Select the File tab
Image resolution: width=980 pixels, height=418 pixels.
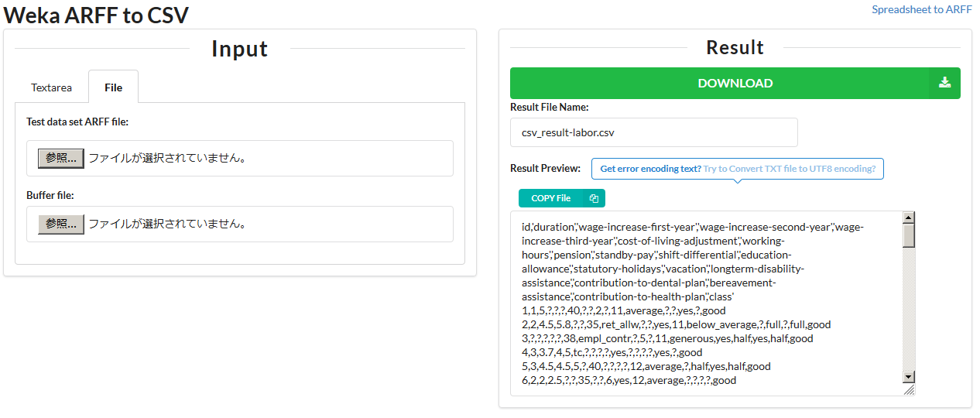113,87
